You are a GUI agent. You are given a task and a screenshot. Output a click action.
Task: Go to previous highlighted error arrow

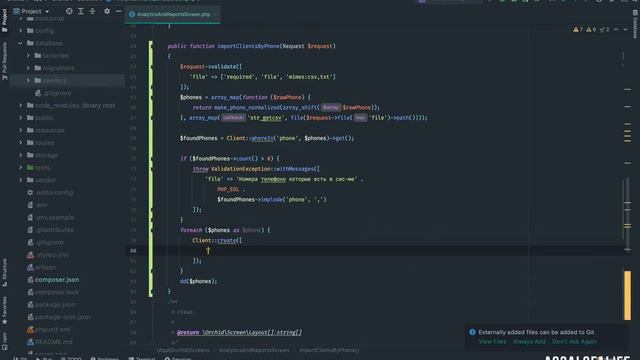click(x=616, y=29)
